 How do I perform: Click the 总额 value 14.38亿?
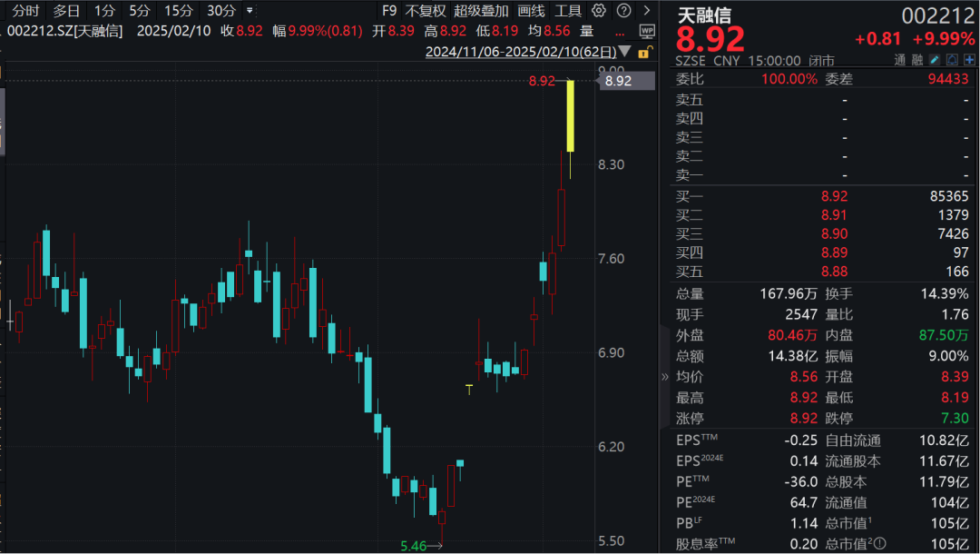tap(792, 356)
